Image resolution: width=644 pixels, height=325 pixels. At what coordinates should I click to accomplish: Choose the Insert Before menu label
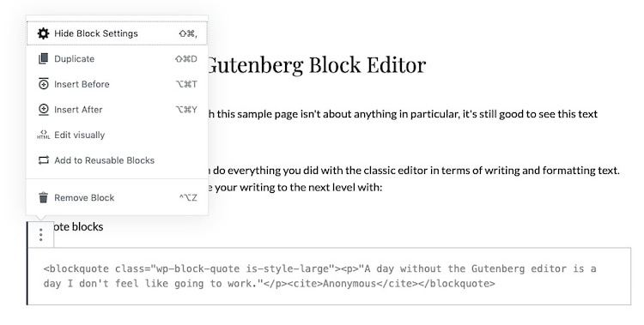coord(82,84)
